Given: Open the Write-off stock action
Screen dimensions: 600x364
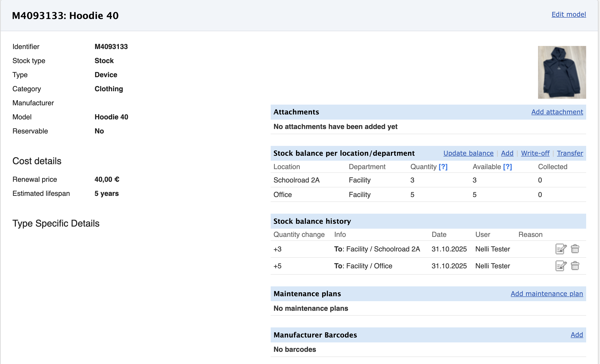Looking at the screenshot, I should tap(535, 153).
